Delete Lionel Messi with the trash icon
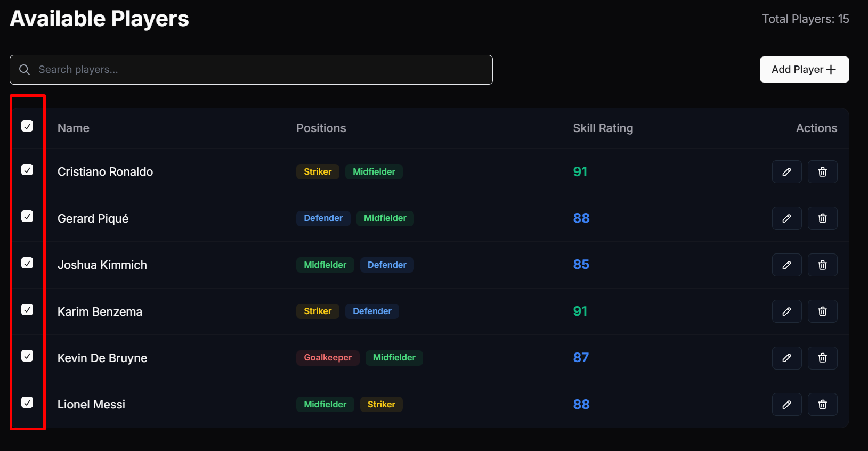The image size is (868, 451). (x=822, y=405)
